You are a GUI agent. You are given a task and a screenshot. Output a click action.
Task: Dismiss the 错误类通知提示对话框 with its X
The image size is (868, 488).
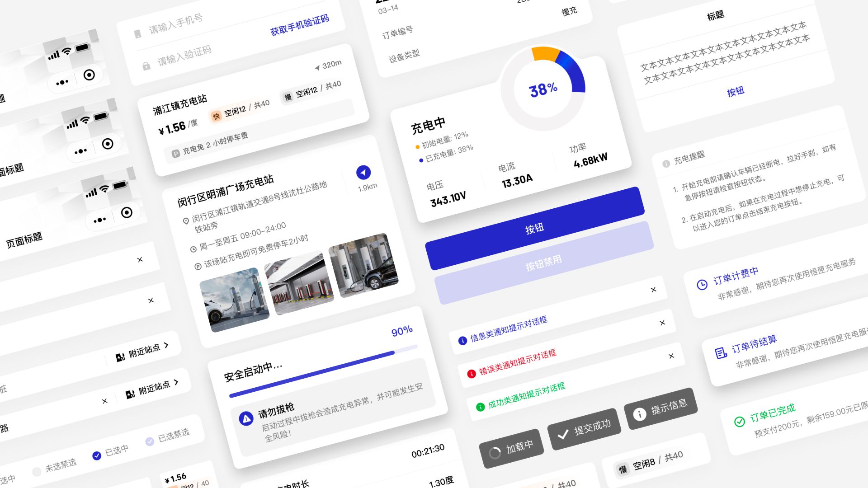pyautogui.click(x=662, y=323)
